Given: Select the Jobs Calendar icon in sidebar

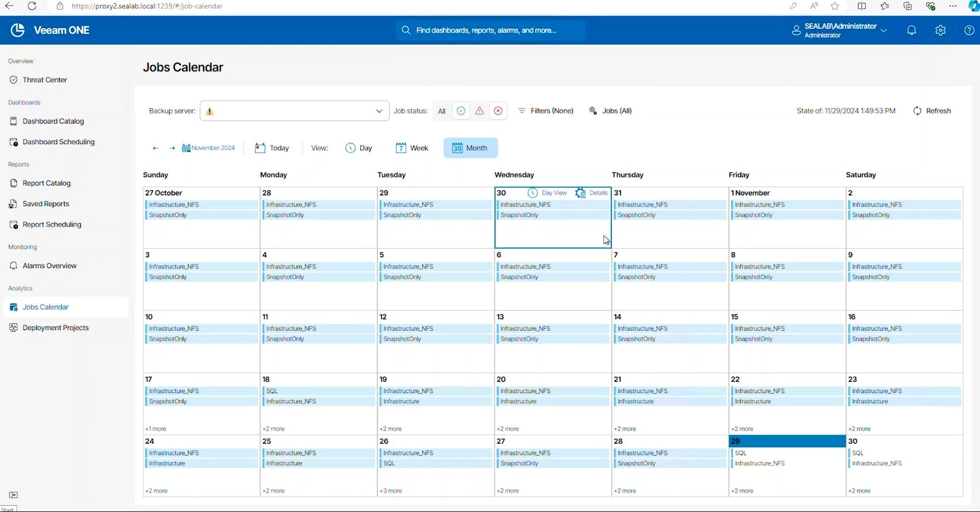Looking at the screenshot, I should (14, 307).
